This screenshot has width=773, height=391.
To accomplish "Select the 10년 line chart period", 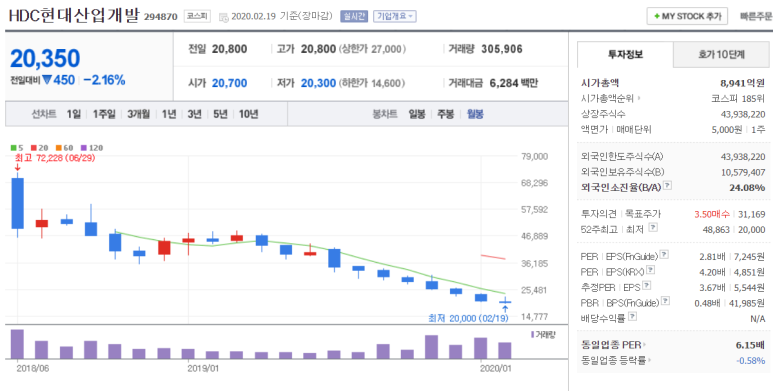I will click(248, 114).
